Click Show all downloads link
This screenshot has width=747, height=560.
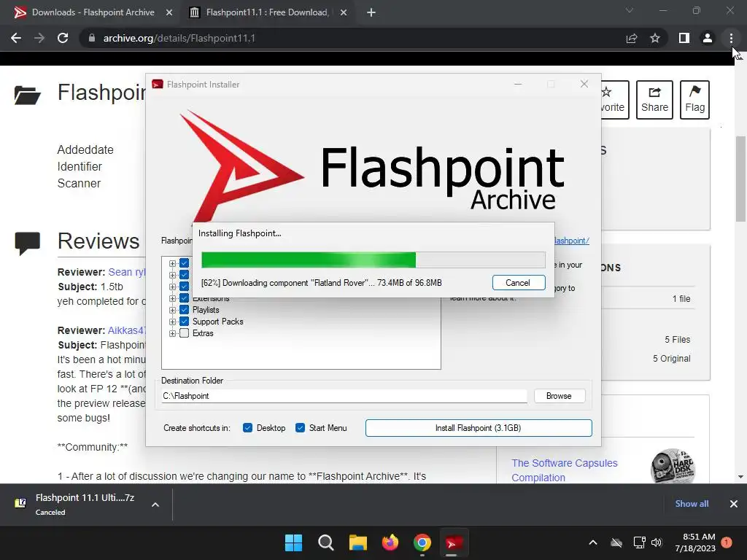coord(692,504)
